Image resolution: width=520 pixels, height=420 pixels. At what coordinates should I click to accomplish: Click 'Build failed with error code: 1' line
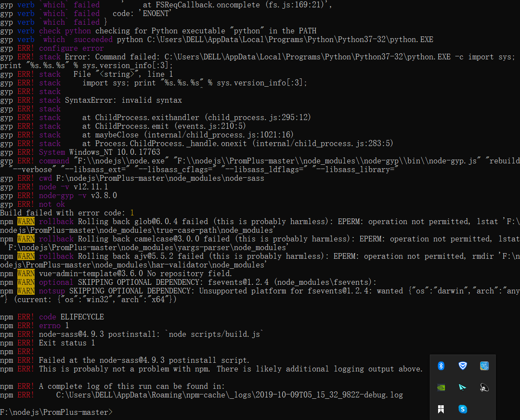pos(67,213)
